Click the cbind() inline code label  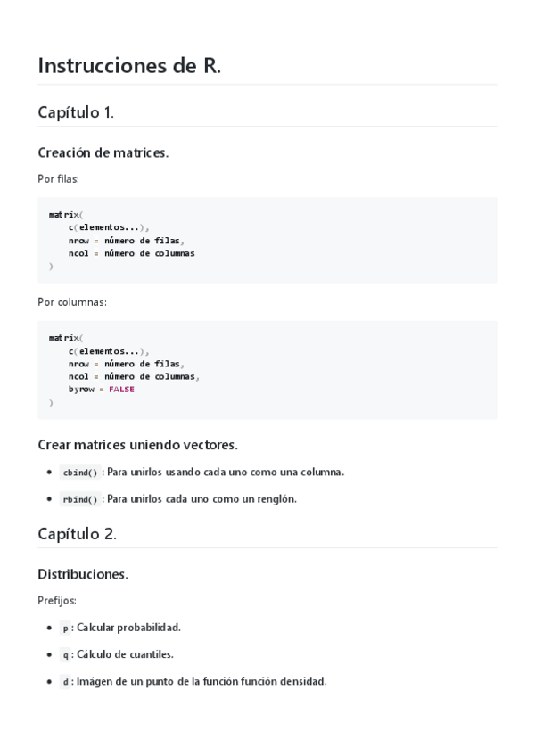pos(79,472)
